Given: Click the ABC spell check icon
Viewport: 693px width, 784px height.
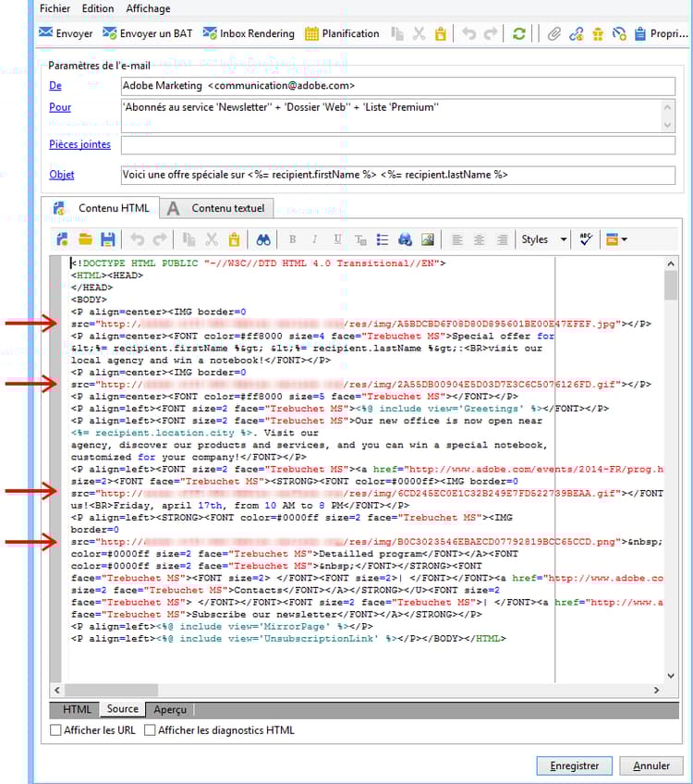Looking at the screenshot, I should click(x=586, y=239).
